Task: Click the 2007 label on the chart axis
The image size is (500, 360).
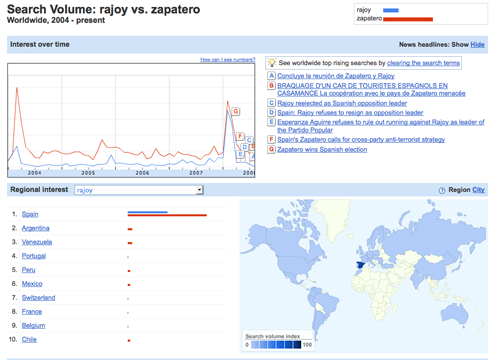Action: point(196,173)
